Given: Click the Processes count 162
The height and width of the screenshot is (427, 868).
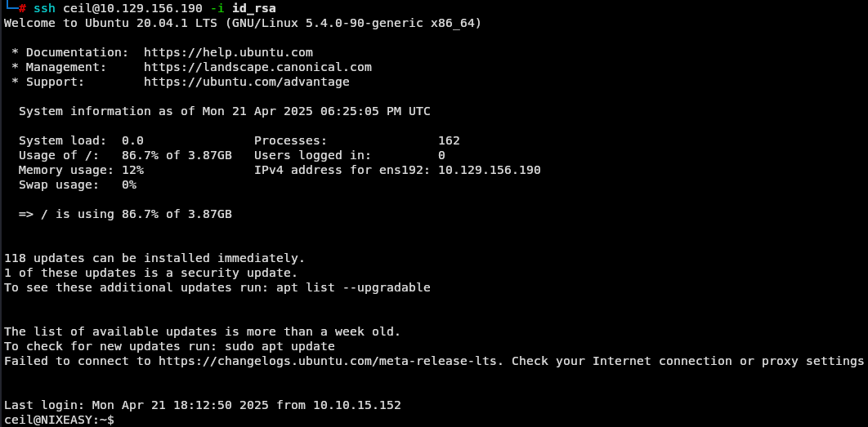Looking at the screenshot, I should [x=449, y=140].
